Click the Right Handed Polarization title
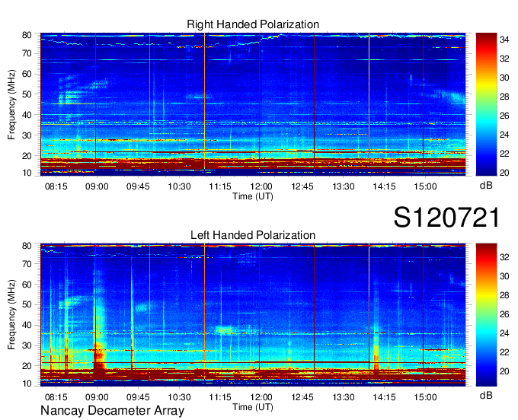The image size is (518, 420). click(253, 24)
